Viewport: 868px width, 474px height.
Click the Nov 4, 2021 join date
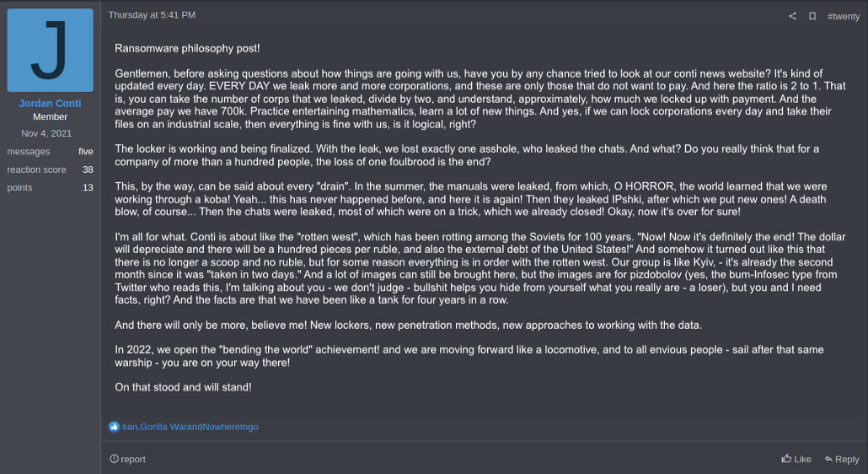point(46,133)
